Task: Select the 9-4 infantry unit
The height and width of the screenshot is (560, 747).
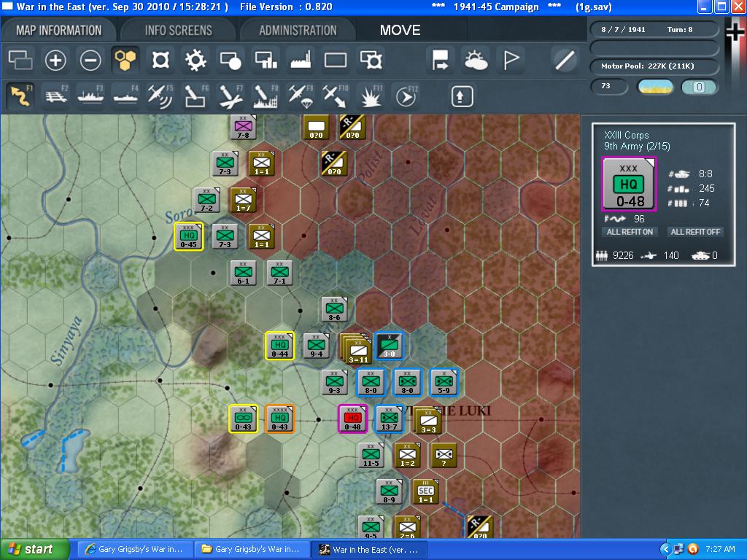Action: point(317,346)
